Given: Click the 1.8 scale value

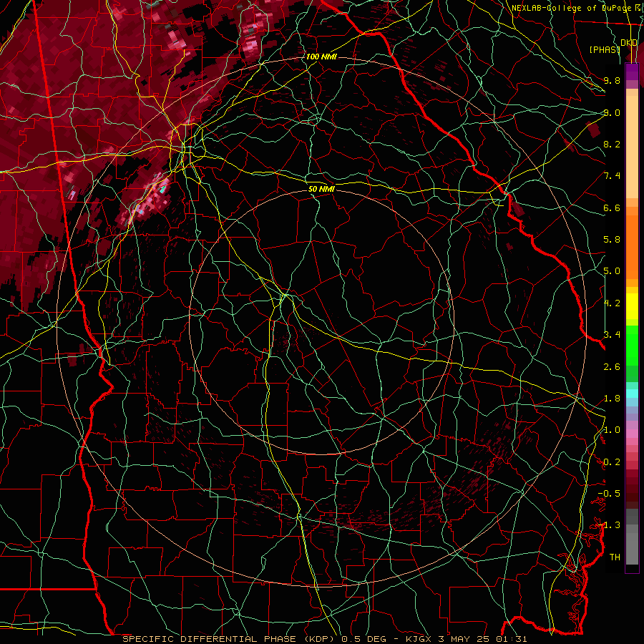Looking at the screenshot, I should (612, 399).
